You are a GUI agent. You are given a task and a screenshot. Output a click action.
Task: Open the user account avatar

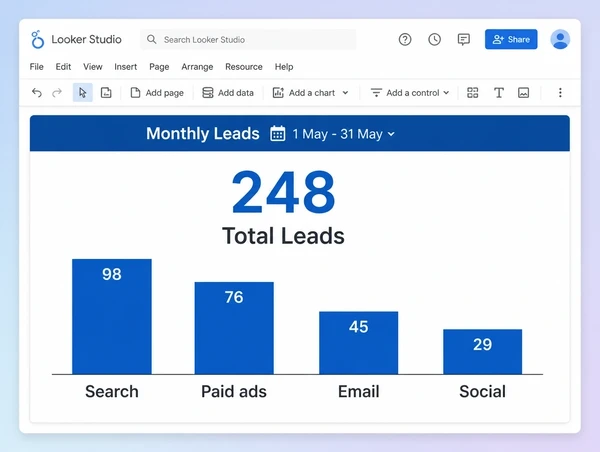click(560, 39)
